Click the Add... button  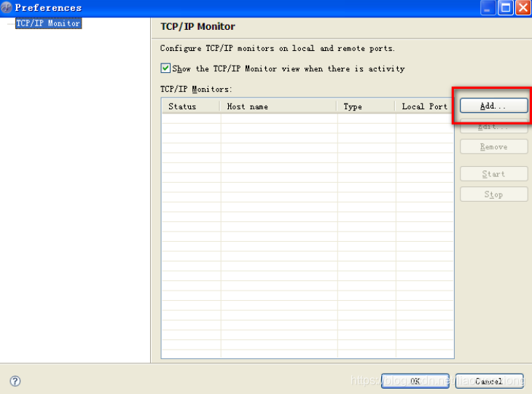click(493, 106)
